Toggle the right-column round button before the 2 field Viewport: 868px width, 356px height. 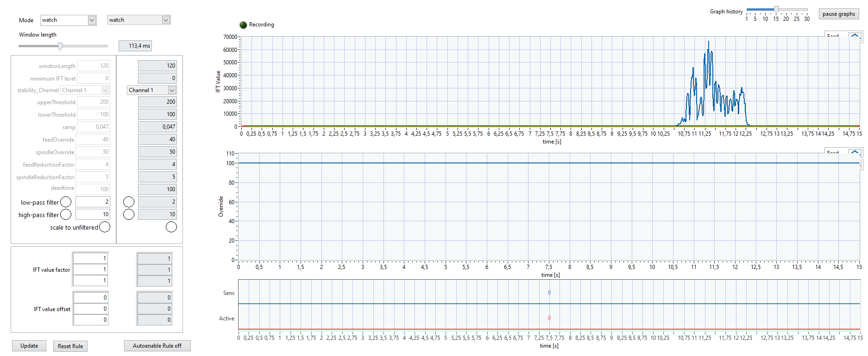(x=129, y=202)
